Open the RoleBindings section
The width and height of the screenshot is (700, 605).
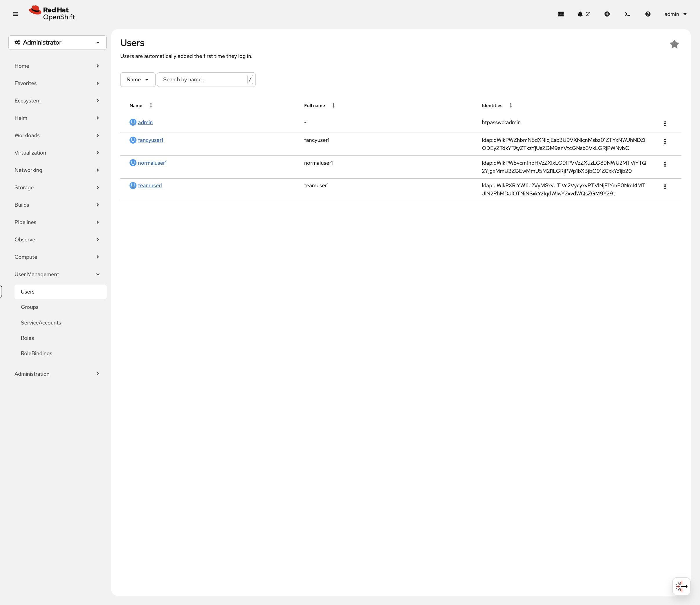tap(36, 353)
